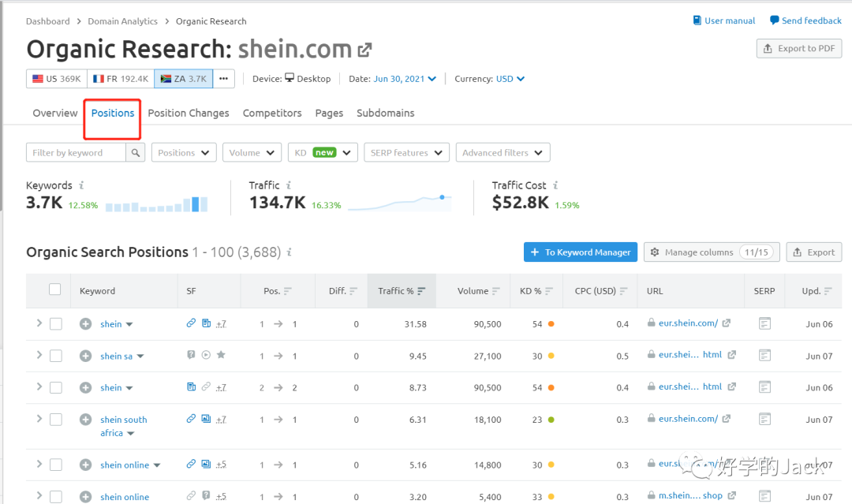
Task: Open external link icon for m.shein shop URL
Action: tap(731, 496)
